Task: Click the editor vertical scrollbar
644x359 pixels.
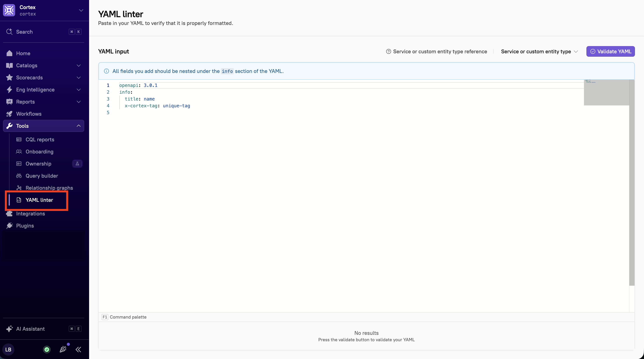Action: [x=632, y=183]
